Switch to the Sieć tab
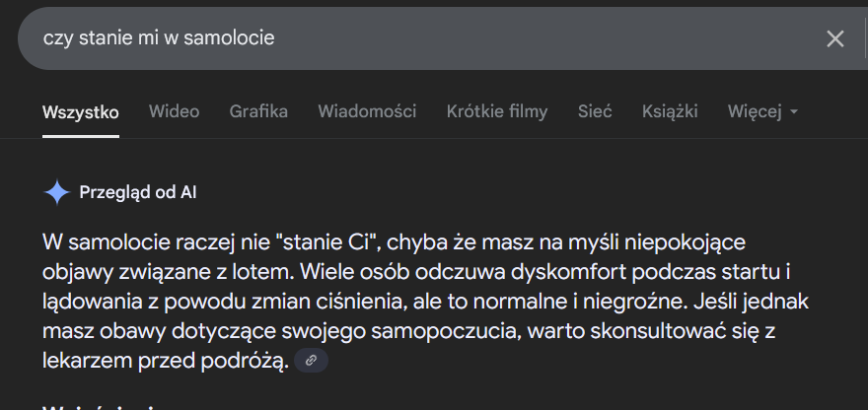This screenshot has width=868, height=410. pos(595,111)
